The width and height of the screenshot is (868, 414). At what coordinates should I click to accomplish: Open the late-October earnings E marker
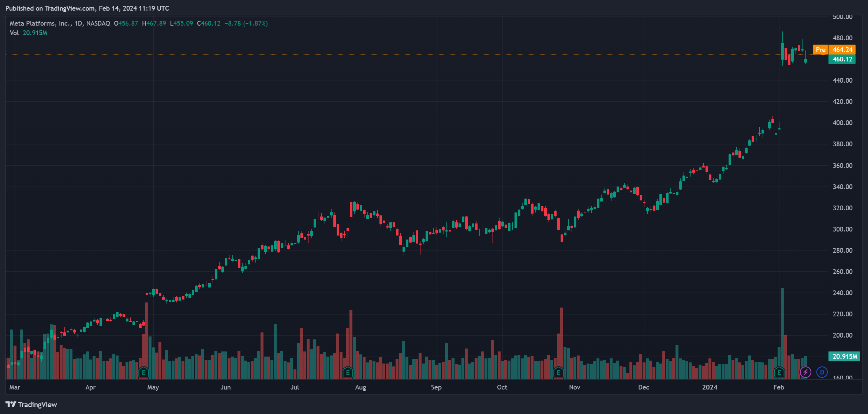tap(558, 373)
